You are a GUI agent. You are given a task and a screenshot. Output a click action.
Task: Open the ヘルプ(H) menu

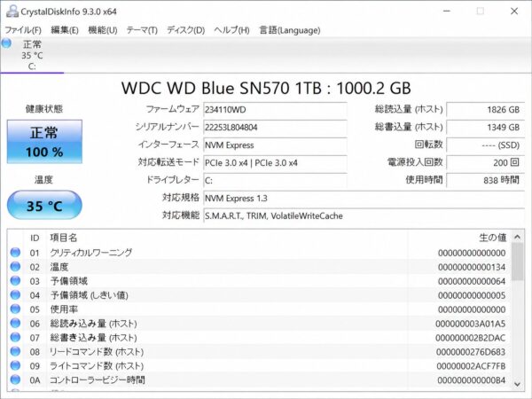click(231, 30)
